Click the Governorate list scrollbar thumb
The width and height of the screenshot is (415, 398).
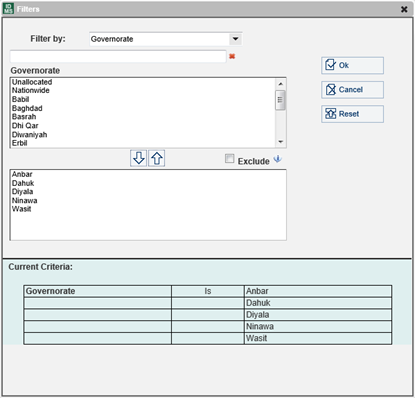(x=280, y=100)
